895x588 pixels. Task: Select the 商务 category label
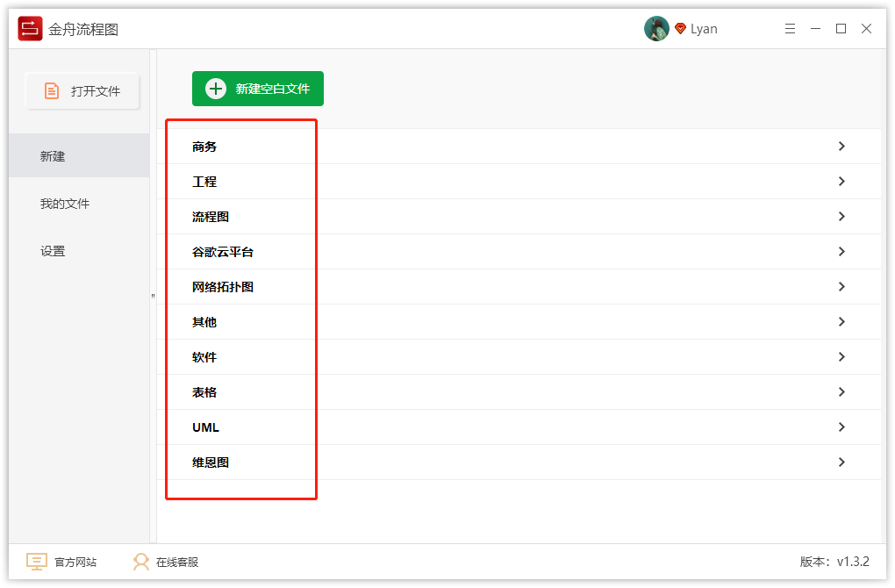click(x=204, y=147)
